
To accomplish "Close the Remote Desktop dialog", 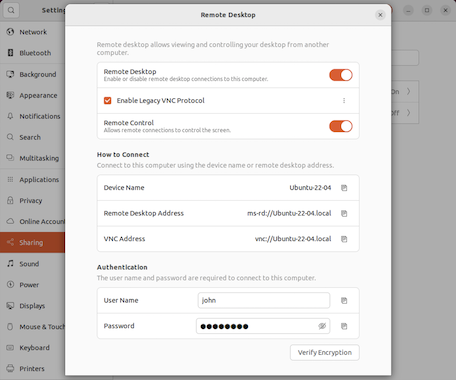I will click(x=380, y=15).
